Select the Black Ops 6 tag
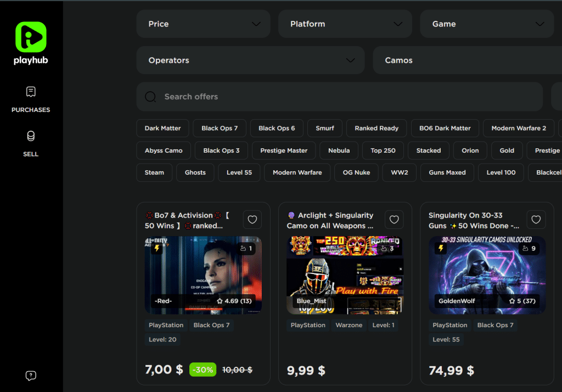 (277, 128)
